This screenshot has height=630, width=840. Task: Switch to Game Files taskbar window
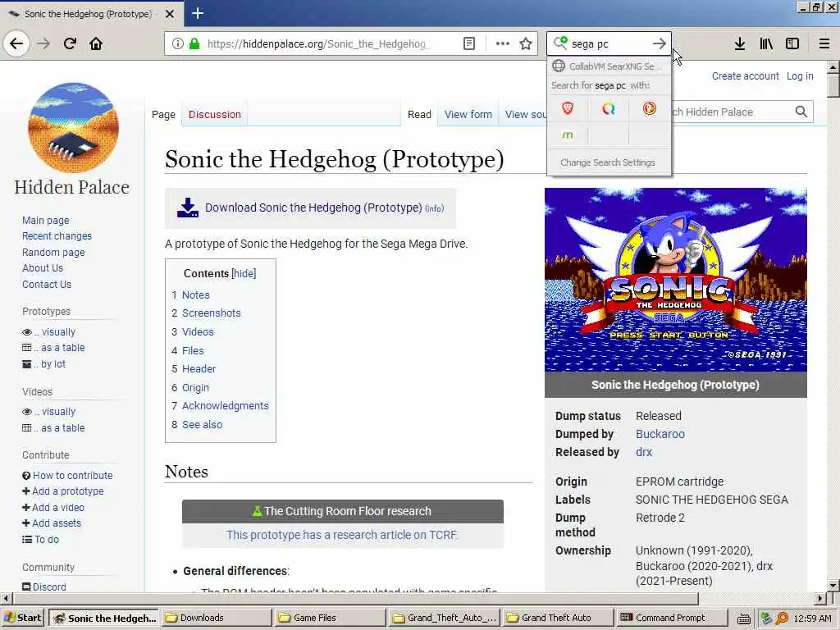[x=330, y=618]
